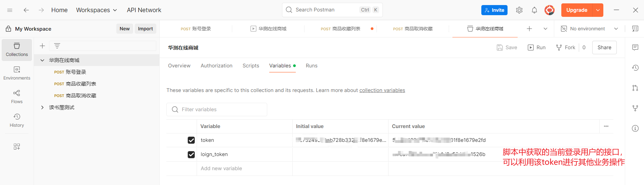
Task: Focus the Search Postman field
Action: pos(332,10)
